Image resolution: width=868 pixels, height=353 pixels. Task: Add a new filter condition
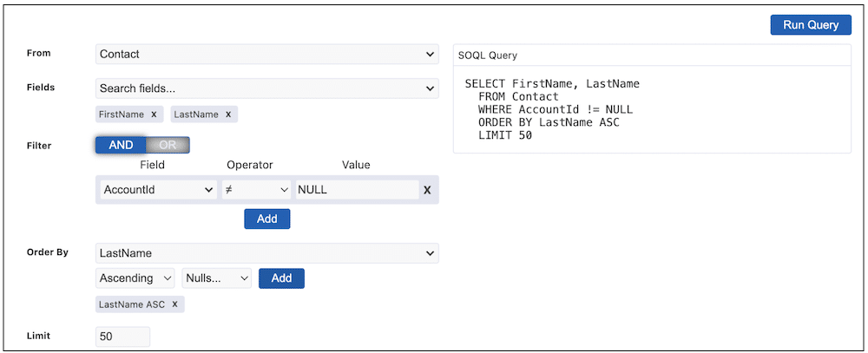tap(266, 219)
